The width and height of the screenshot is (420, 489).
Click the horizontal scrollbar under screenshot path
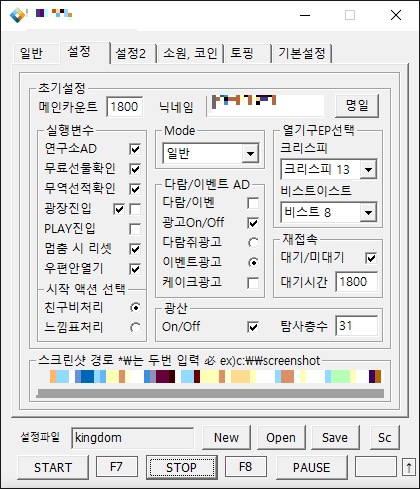coord(211,393)
